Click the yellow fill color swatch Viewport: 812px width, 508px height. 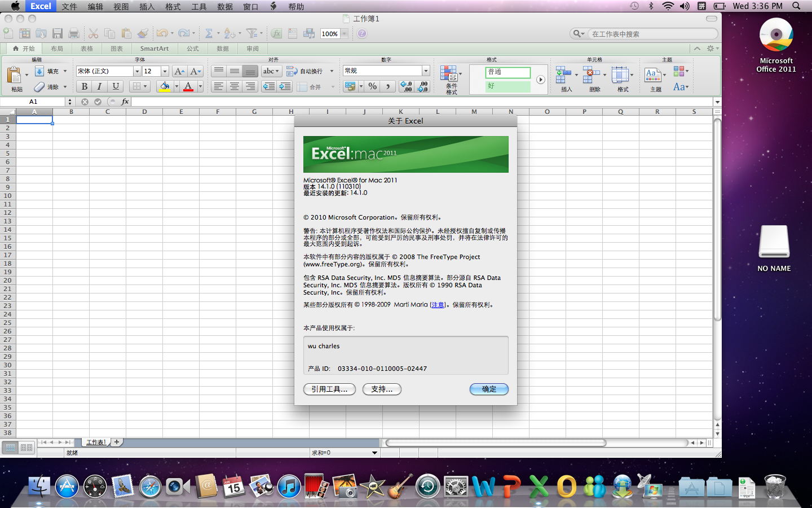[165, 86]
